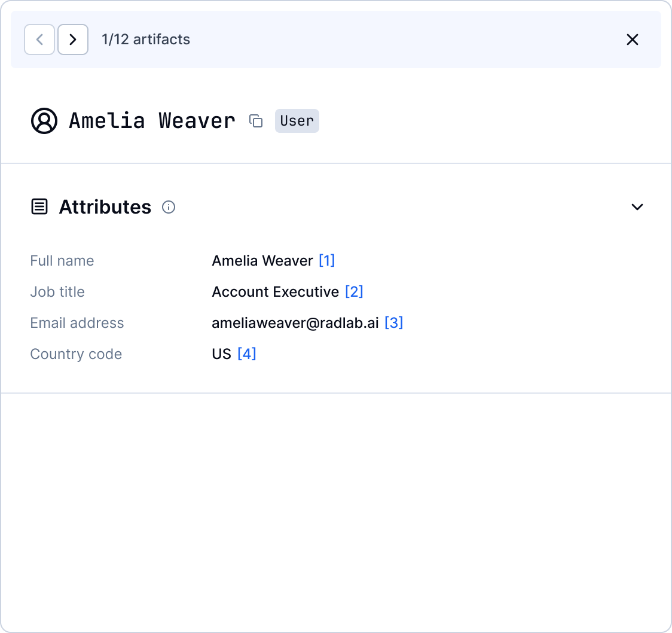This screenshot has width=672, height=633.
Task: Click the ameliaweaver@radlab.ai email value
Action: pos(295,323)
